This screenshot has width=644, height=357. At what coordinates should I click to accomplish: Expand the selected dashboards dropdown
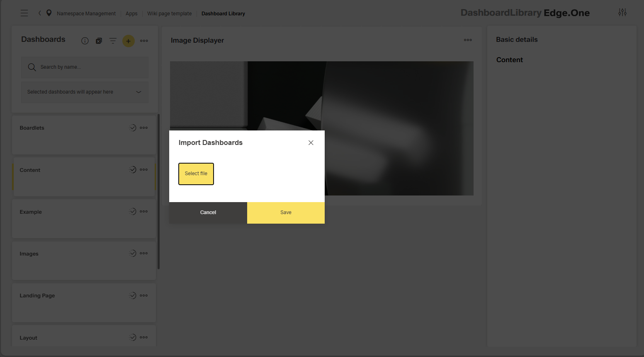click(x=138, y=92)
